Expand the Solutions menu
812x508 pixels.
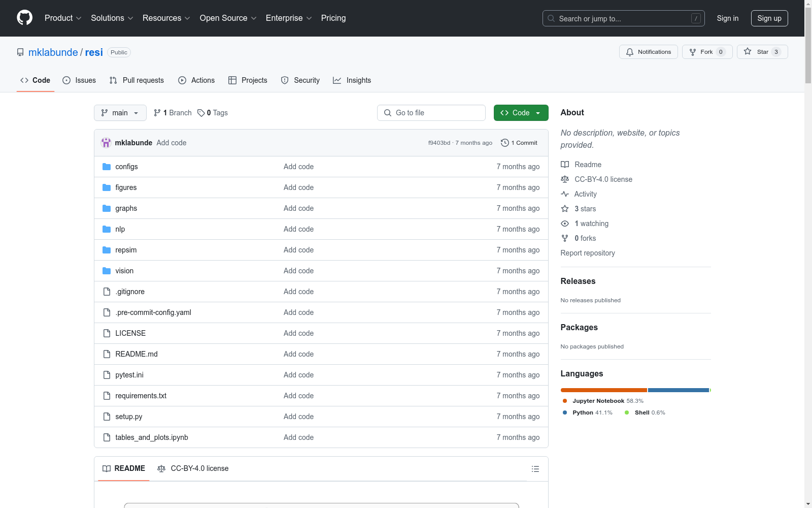point(112,18)
